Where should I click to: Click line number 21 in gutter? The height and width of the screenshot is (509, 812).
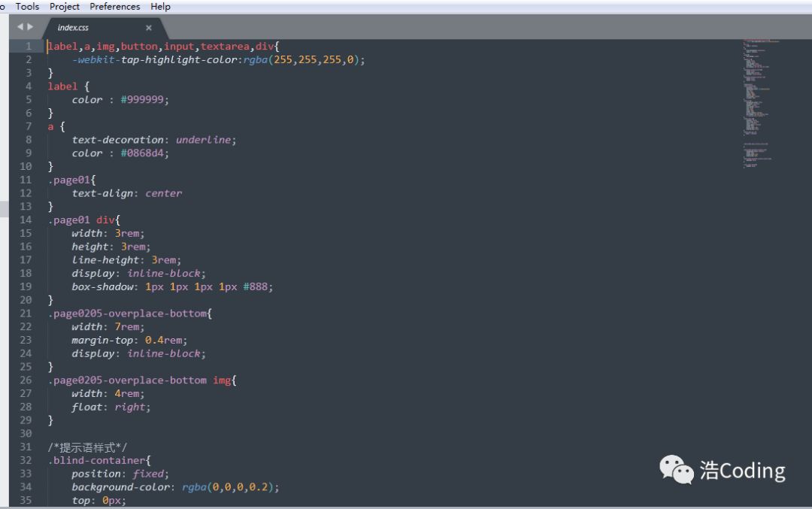(26, 314)
